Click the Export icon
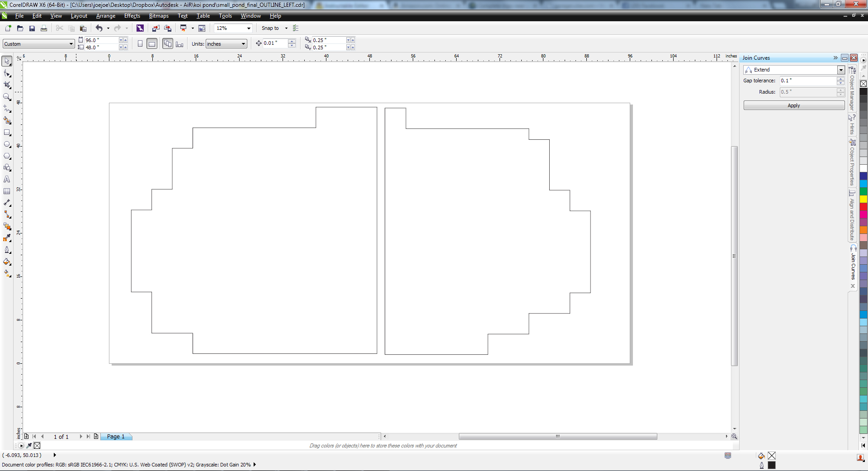Viewport: 868px width, 471px height. 168,28
